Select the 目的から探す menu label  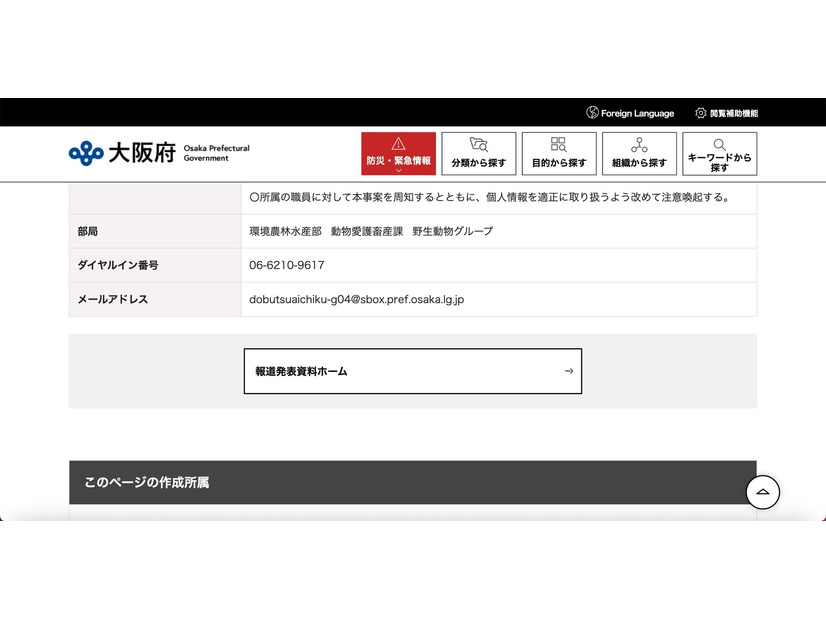559,163
